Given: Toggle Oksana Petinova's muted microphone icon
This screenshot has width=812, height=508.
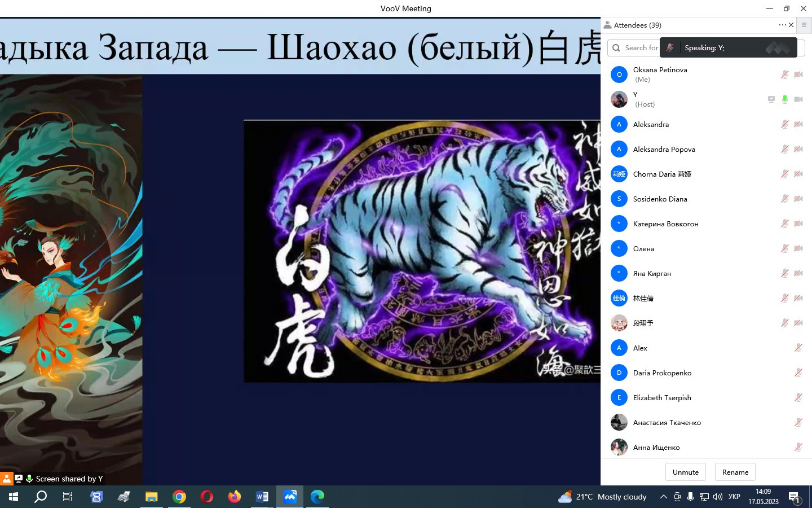Looking at the screenshot, I should [784, 75].
